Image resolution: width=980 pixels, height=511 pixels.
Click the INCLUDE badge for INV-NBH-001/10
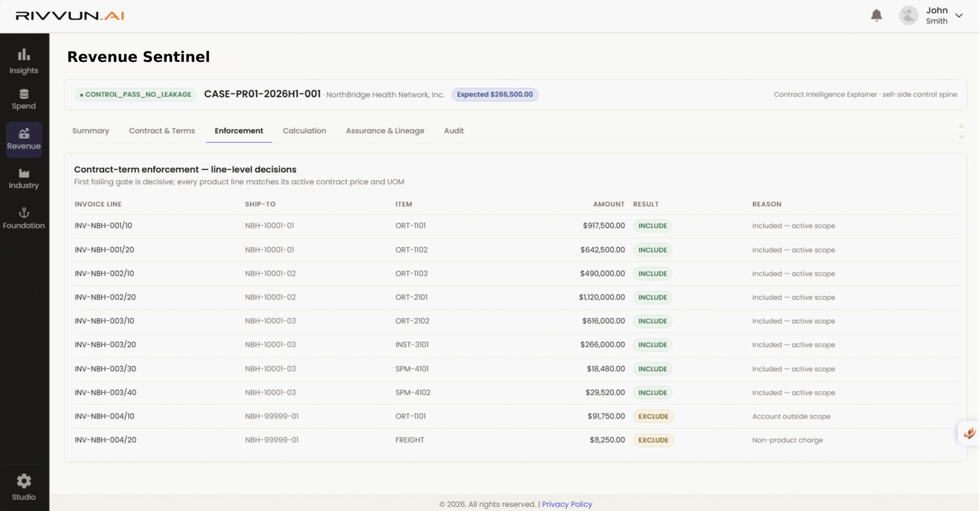click(652, 226)
